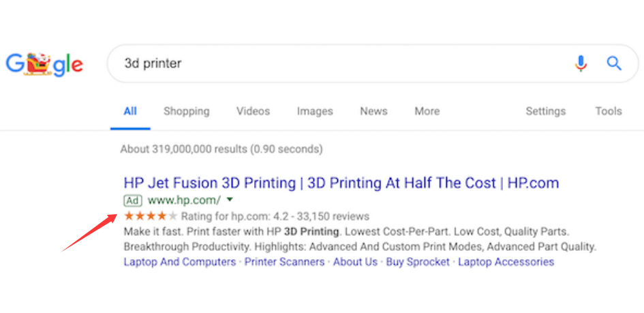Open the Buy Sprocket sitelink
Screen dimensions: 644x313
418,262
